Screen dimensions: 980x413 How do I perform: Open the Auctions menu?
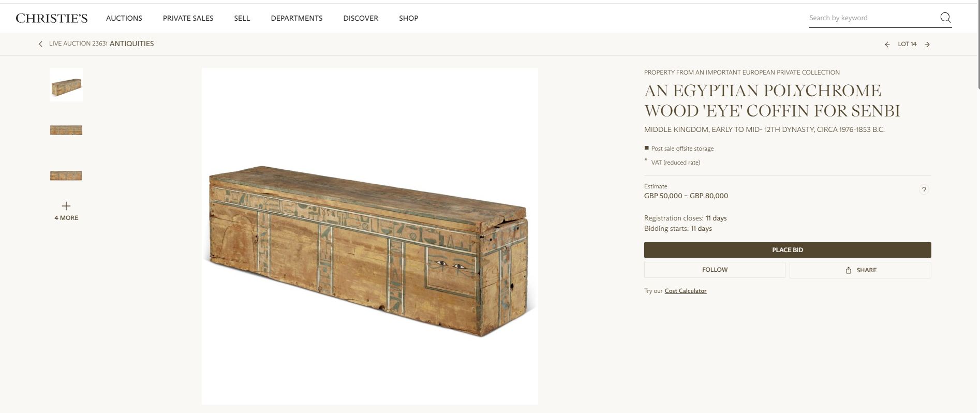point(124,18)
